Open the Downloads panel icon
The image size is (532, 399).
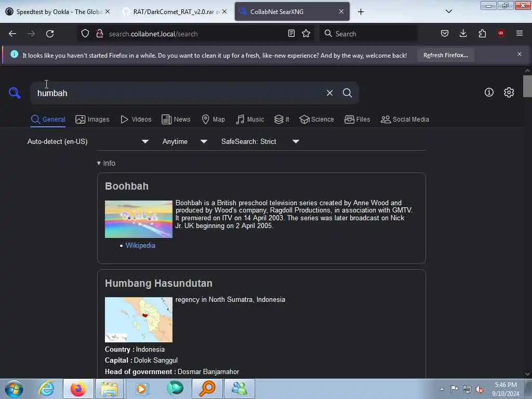click(x=463, y=33)
